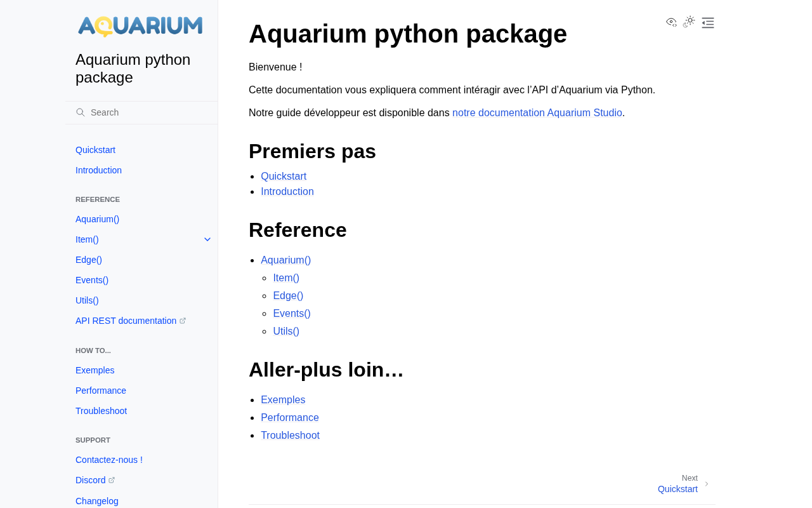Screen dimensions: 812x508
Task: Click the Next page right chevron icon
Action: [x=707, y=484]
